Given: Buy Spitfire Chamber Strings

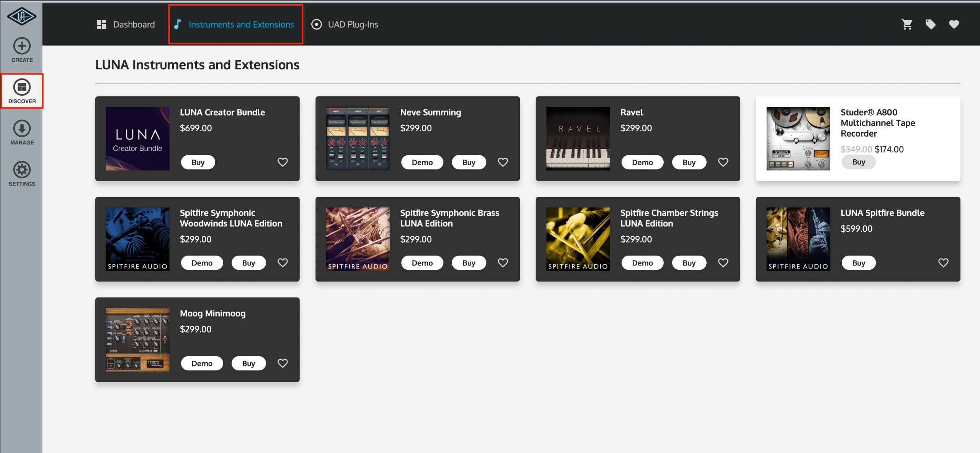Looking at the screenshot, I should point(689,263).
